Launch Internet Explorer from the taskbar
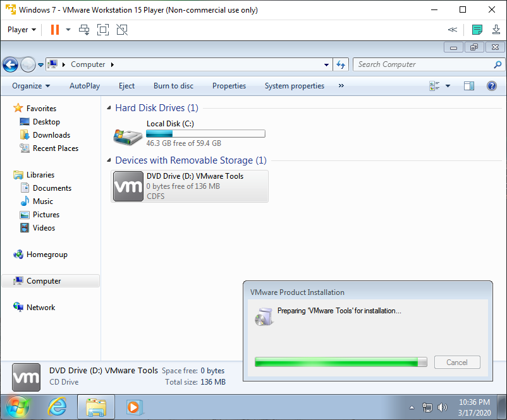The image size is (507, 420). (x=58, y=407)
